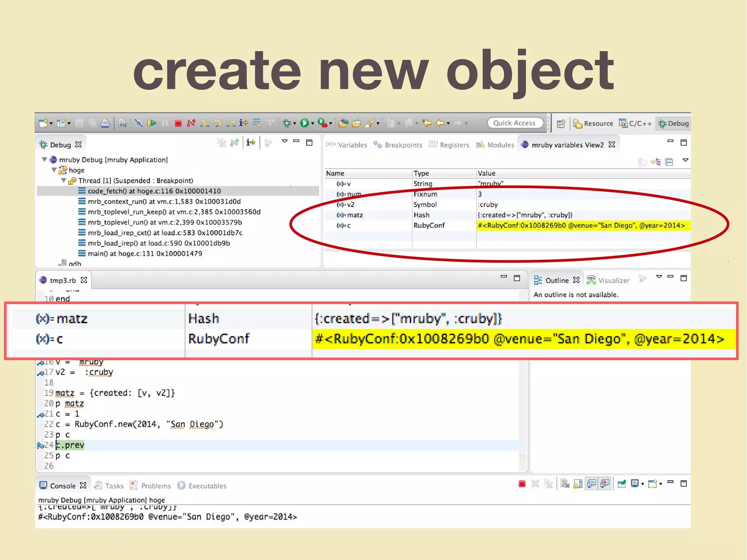Click the Pin Console icon
747x560 pixels.
pyautogui.click(x=622, y=484)
